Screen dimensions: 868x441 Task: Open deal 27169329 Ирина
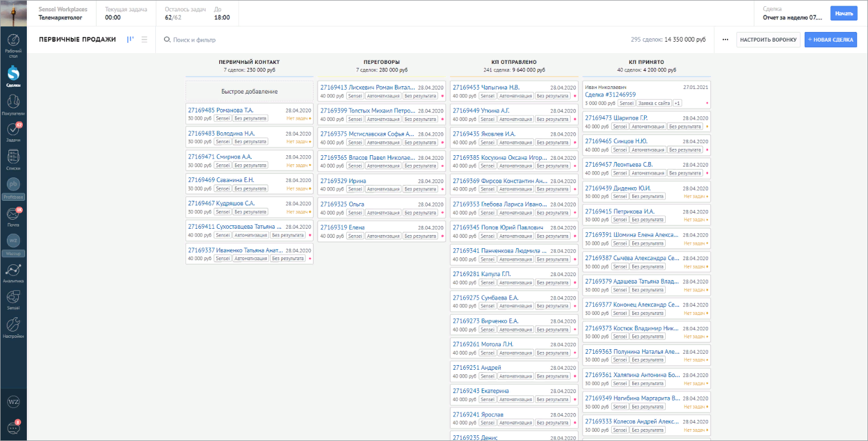343,181
